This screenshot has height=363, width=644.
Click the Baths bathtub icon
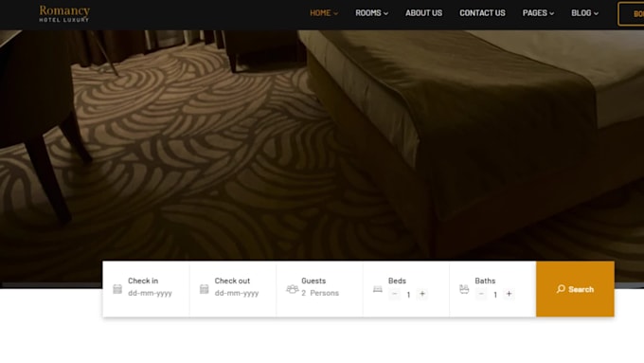pyautogui.click(x=464, y=289)
